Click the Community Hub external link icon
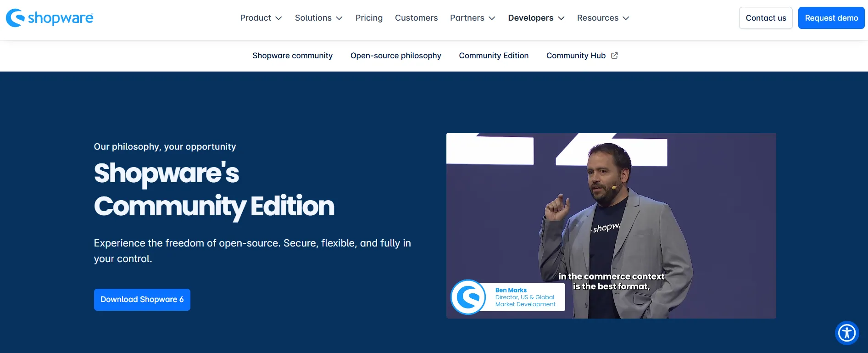Viewport: 868px width, 353px height. [x=614, y=56]
